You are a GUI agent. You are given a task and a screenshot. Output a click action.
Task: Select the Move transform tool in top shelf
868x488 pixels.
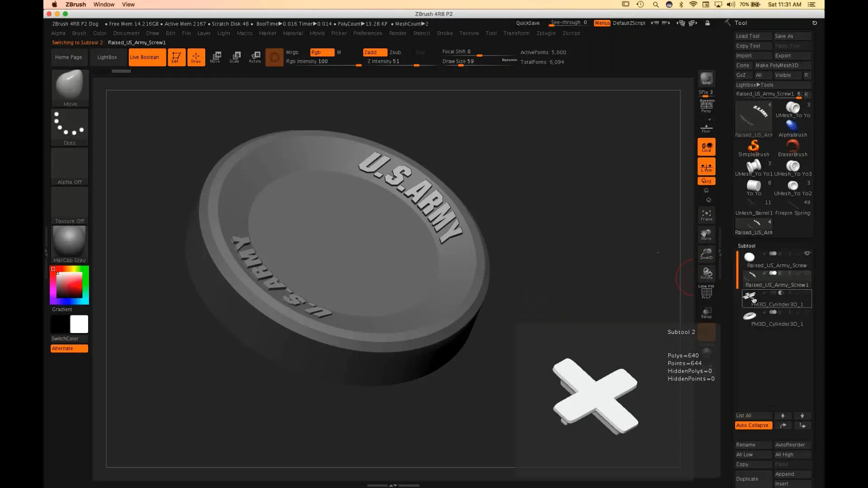(x=216, y=57)
